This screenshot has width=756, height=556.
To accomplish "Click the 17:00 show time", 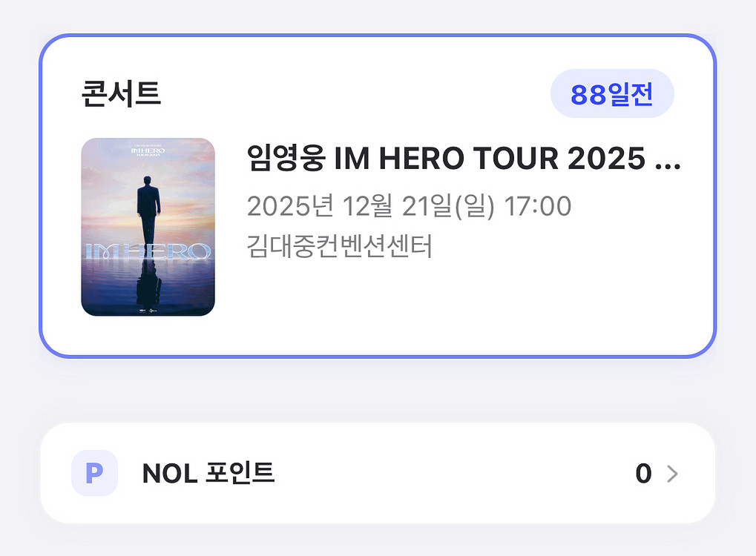I will [537, 206].
